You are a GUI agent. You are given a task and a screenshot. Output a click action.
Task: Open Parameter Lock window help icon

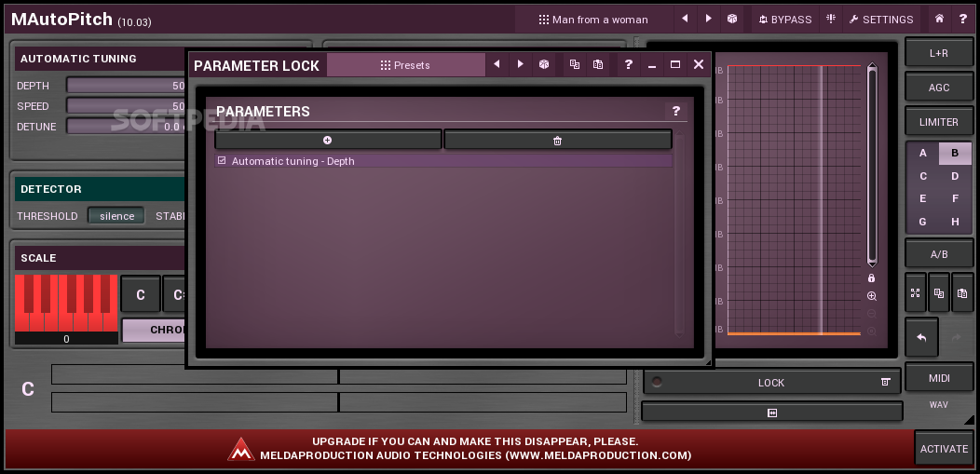[628, 64]
